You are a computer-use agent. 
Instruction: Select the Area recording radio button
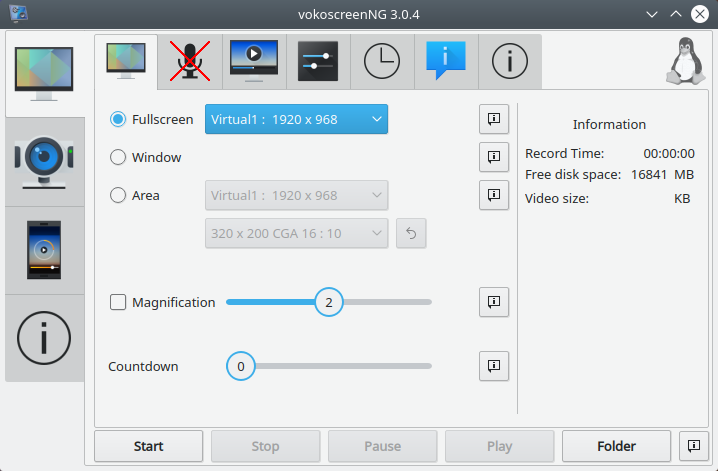point(118,195)
